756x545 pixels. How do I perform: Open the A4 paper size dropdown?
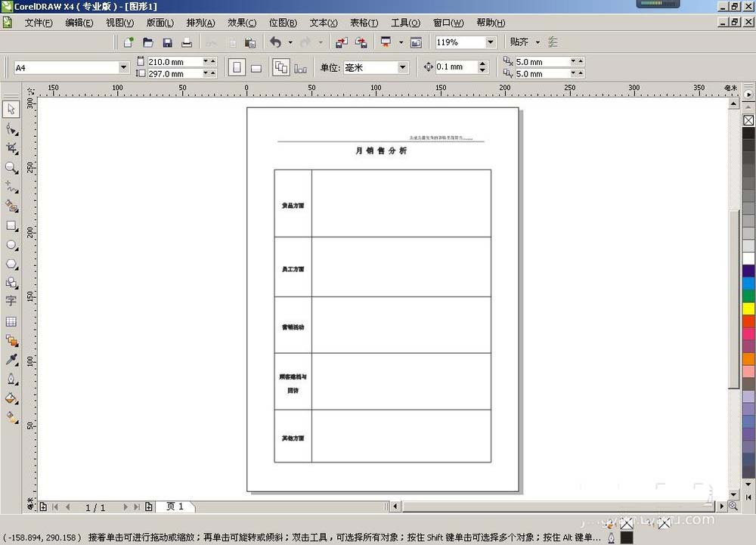pyautogui.click(x=123, y=67)
